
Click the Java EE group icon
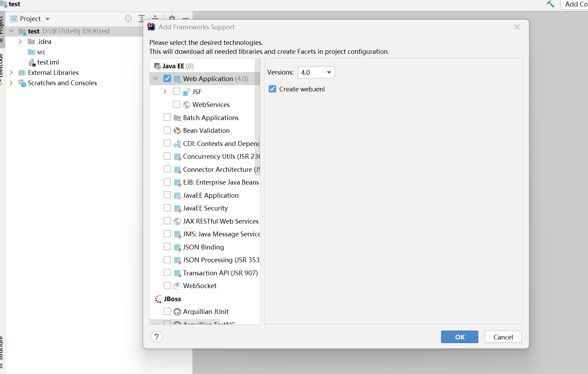pos(158,66)
